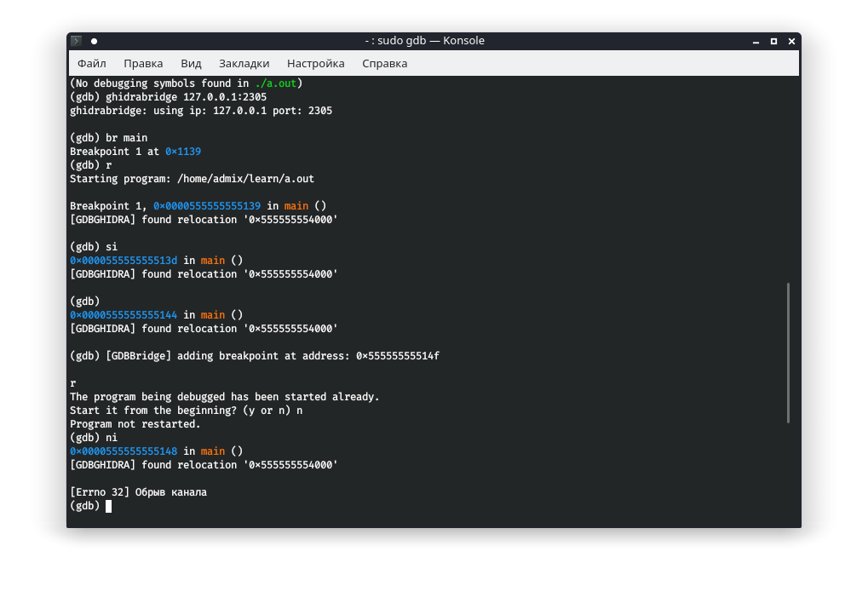Click the green ./a.out file name
This screenshot has height=603, width=868.
pos(276,83)
